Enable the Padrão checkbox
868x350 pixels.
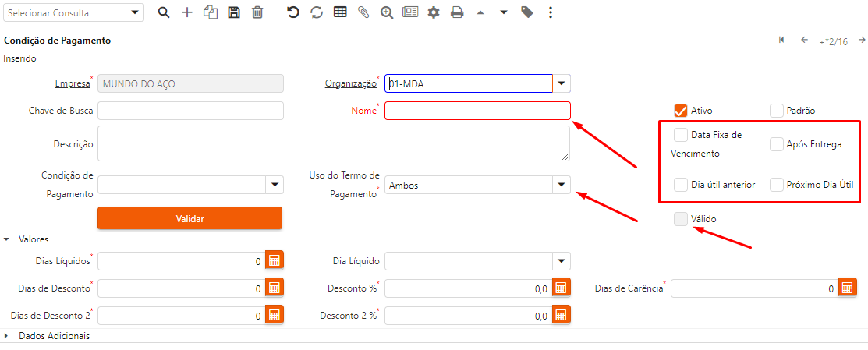click(x=776, y=111)
